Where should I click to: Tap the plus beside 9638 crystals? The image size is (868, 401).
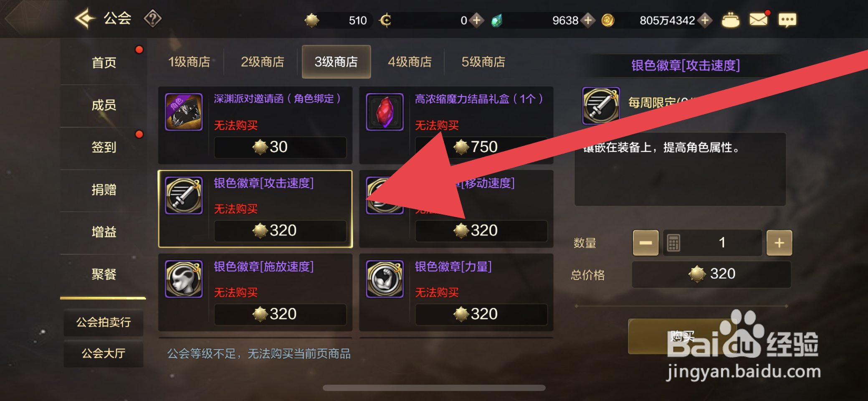click(x=588, y=20)
